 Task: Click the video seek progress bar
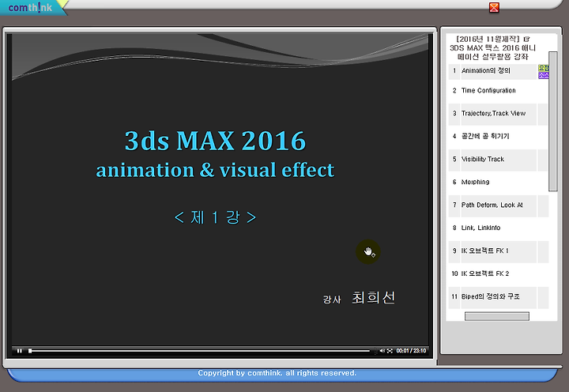199,351
